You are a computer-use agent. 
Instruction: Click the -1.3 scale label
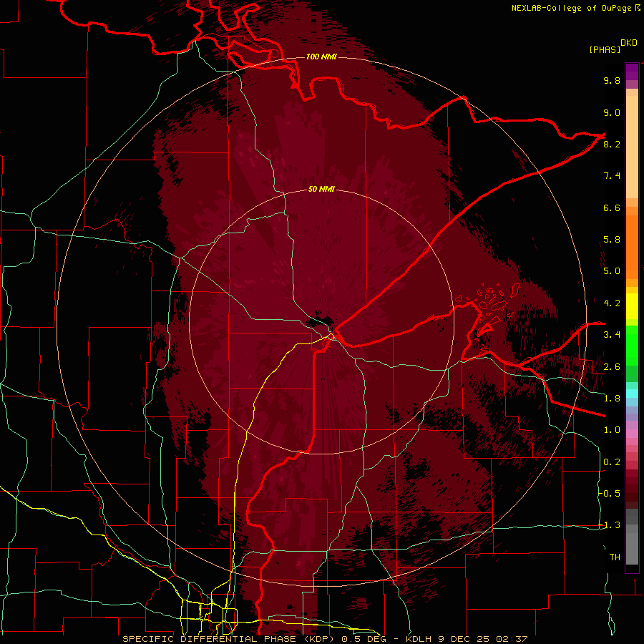[610, 525]
